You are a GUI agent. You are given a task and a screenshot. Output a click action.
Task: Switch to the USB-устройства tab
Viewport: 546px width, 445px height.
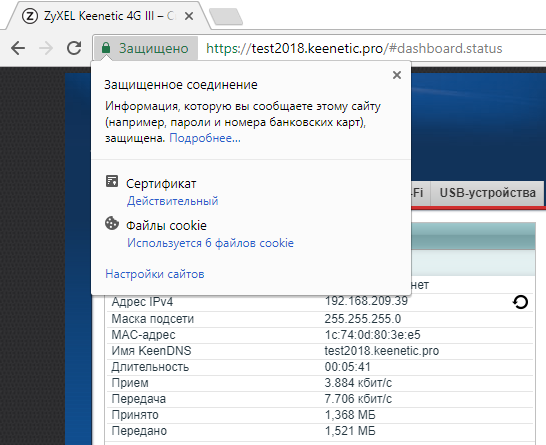click(487, 193)
